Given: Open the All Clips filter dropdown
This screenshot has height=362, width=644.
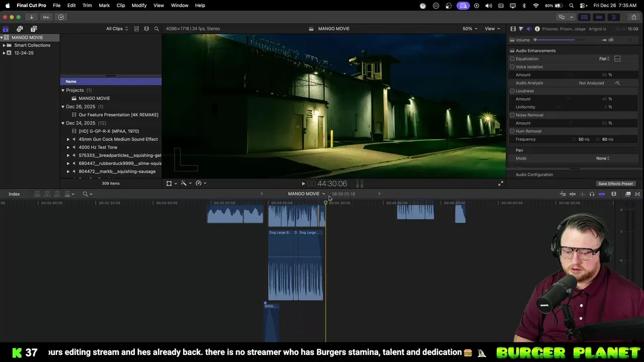Looking at the screenshot, I should [x=117, y=29].
